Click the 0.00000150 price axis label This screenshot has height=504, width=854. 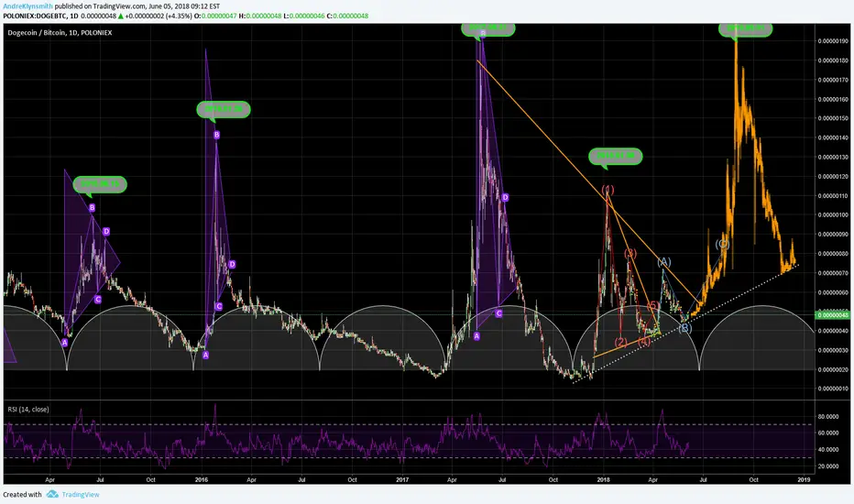pos(833,118)
